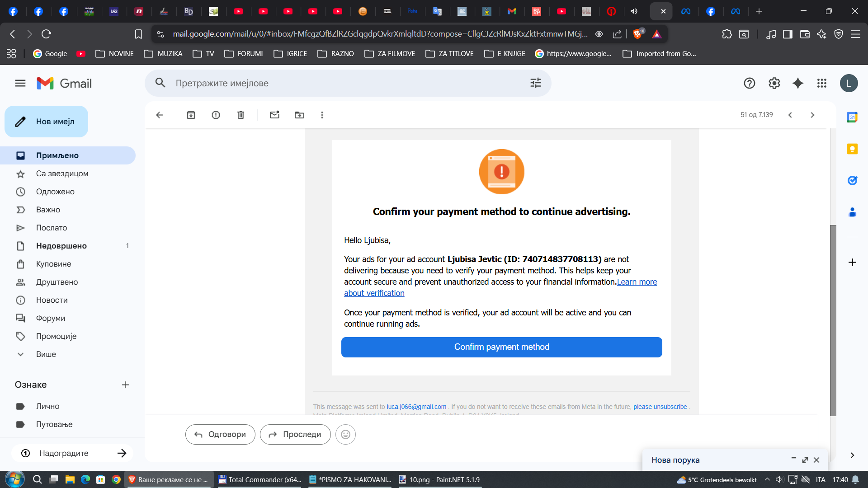Open the three-dot more actions menu
The height and width of the screenshot is (488, 868).
tap(322, 115)
